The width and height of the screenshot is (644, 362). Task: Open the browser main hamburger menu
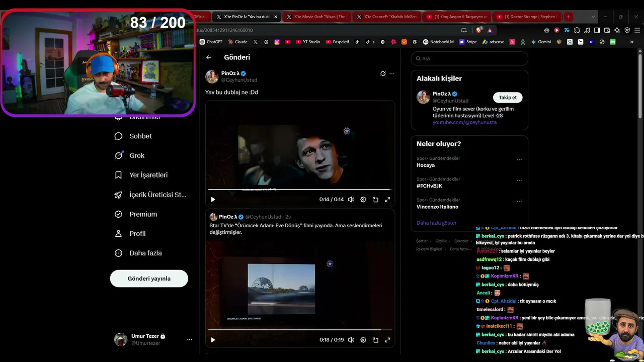(637, 30)
